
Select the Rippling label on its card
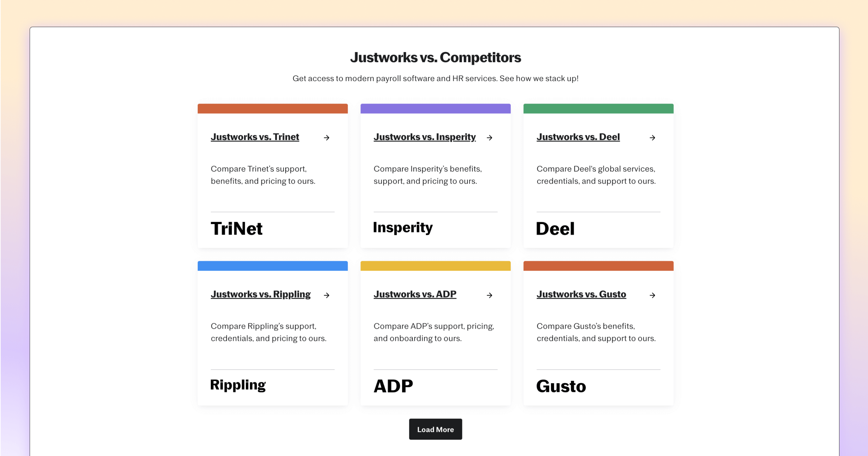[238, 385]
